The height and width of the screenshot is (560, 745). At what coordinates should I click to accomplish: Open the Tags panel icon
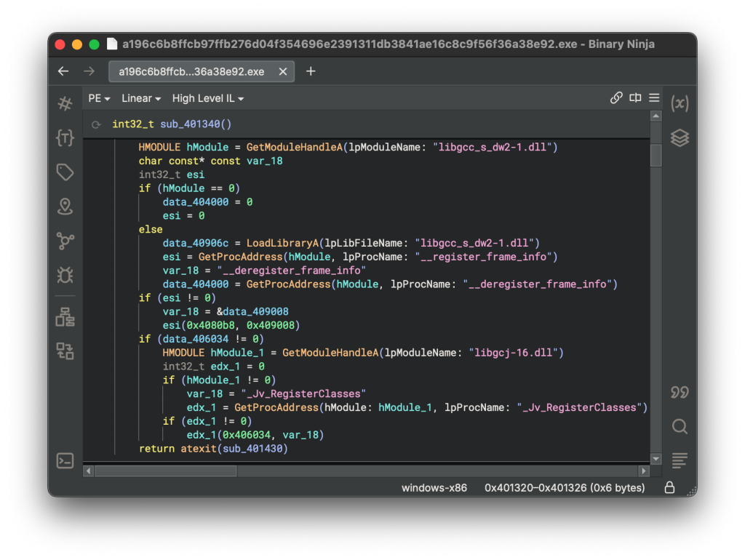(x=65, y=172)
